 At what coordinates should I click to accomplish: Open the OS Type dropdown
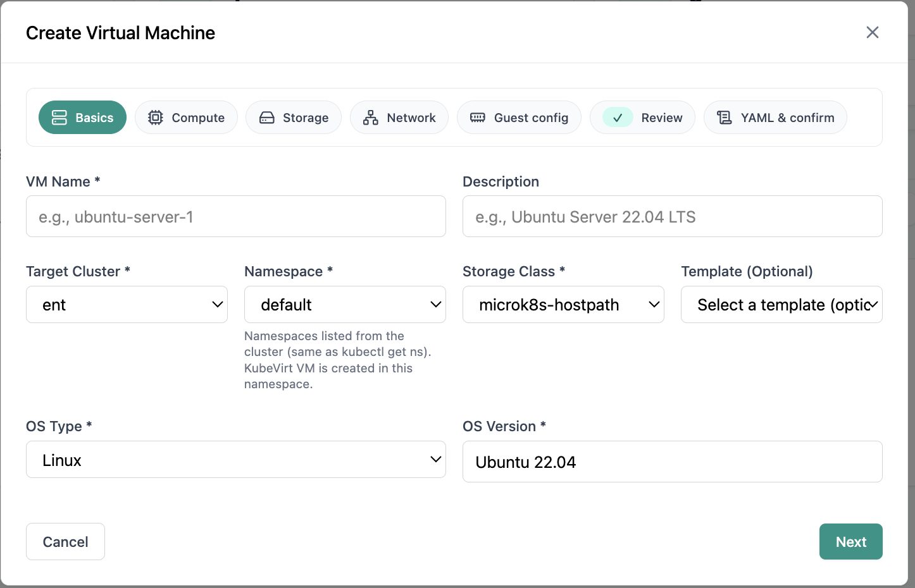coord(236,460)
